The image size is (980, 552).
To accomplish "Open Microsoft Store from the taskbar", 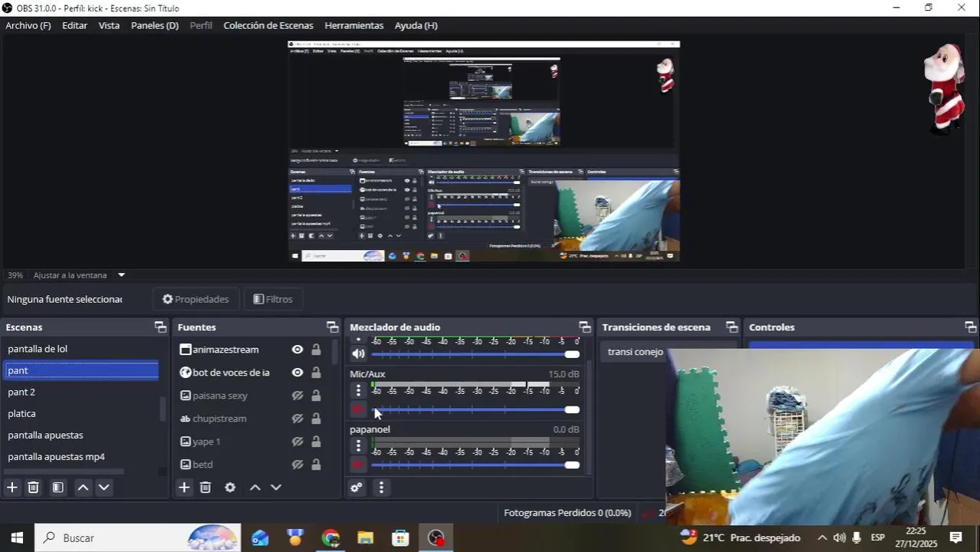I will pos(400,538).
